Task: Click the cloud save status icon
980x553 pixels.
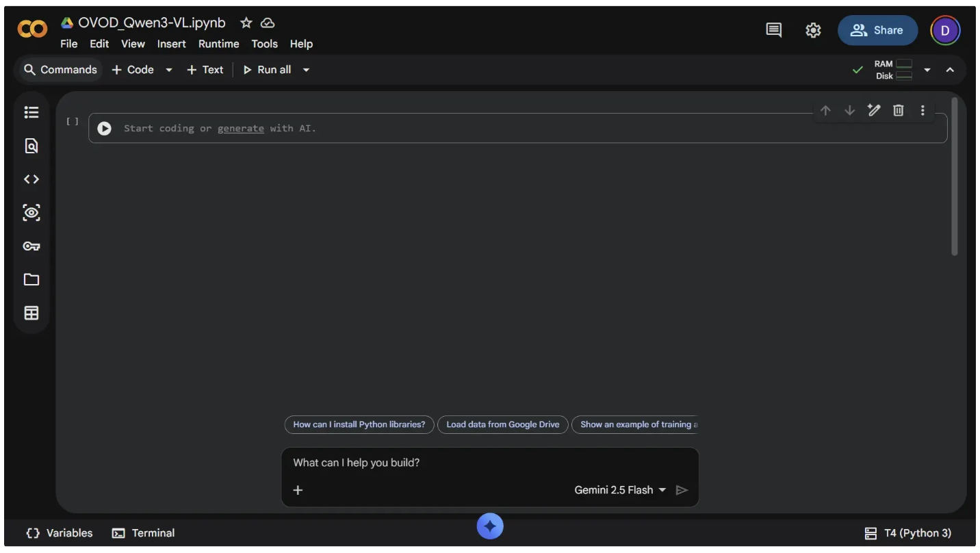Action: (268, 23)
